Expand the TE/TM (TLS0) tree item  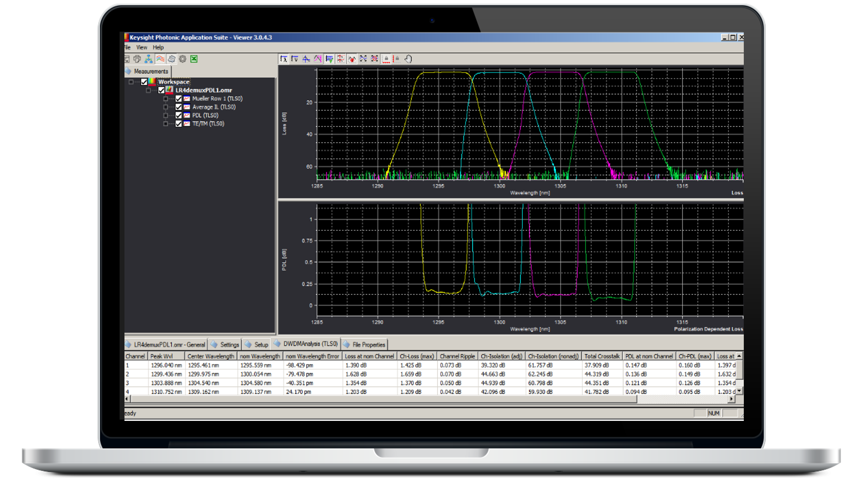coord(165,124)
